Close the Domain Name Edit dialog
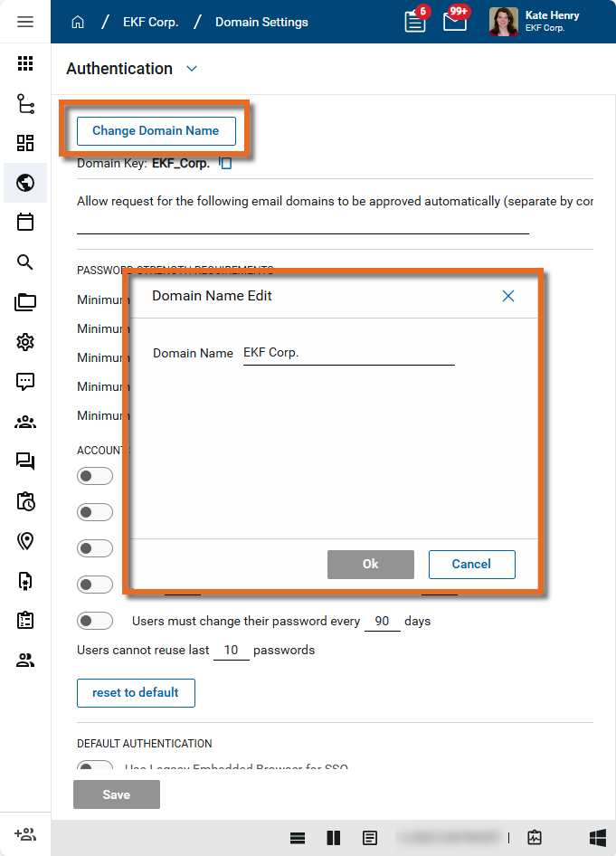This screenshot has height=856, width=616. pyautogui.click(x=508, y=296)
